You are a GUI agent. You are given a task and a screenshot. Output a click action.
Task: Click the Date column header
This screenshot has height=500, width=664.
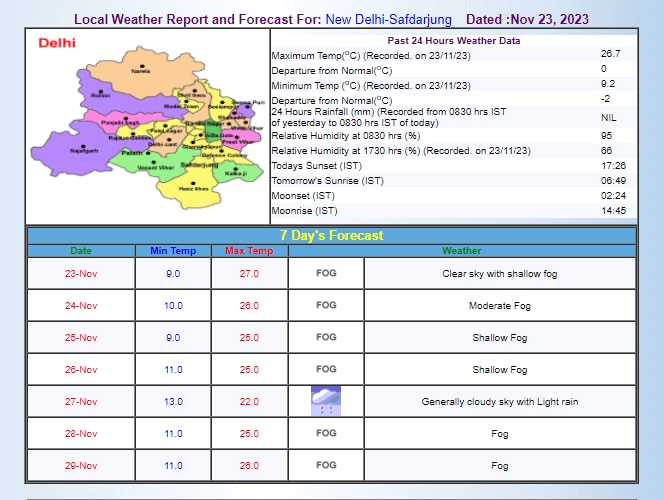[x=81, y=251]
